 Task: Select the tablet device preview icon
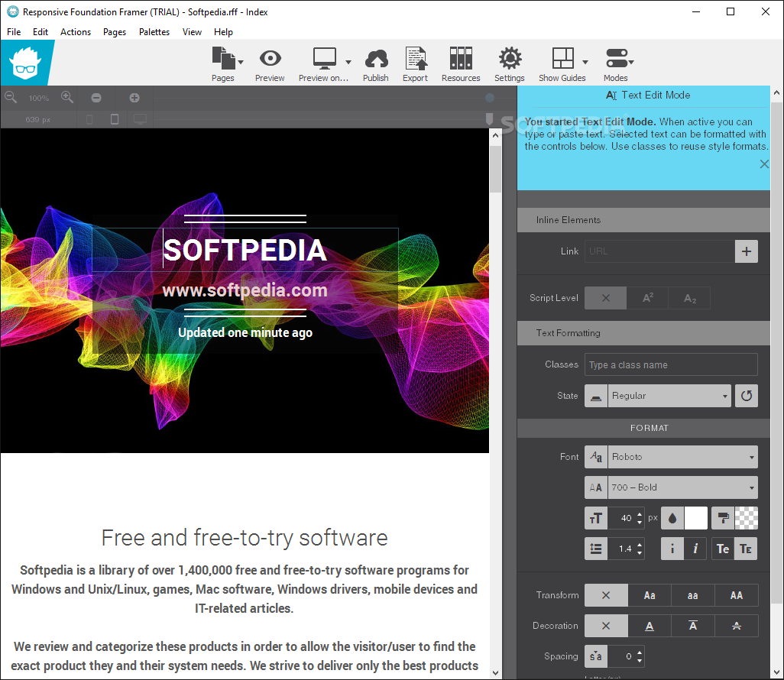point(115,119)
